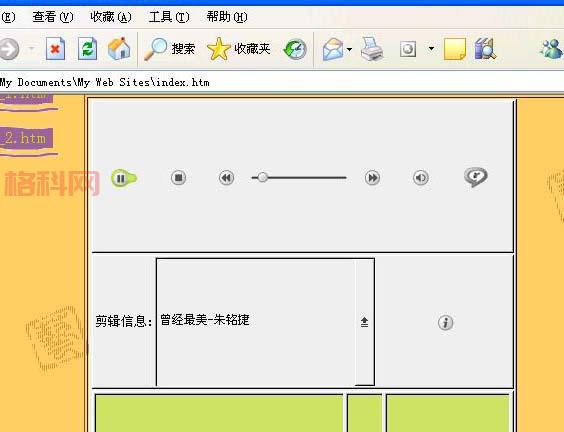Open the 工具(T) menu
The image size is (564, 432).
tap(169, 17)
